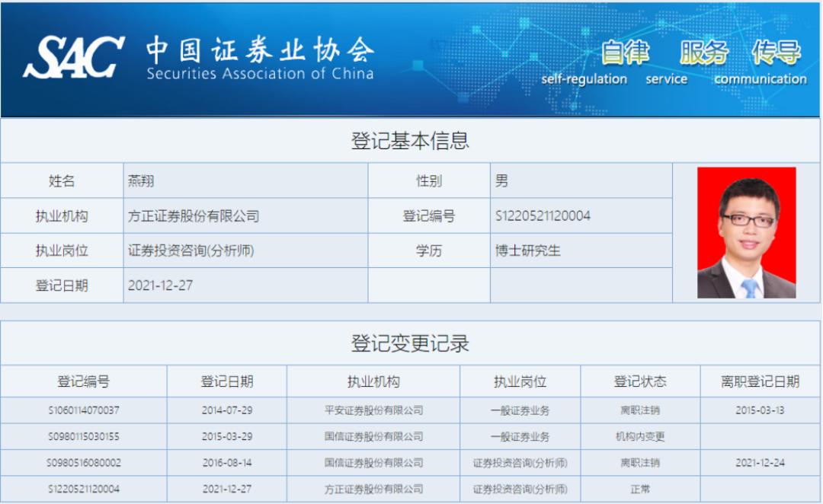823x504 pixels.
Task: Select registration number S0980516080002
Action: click(x=84, y=463)
